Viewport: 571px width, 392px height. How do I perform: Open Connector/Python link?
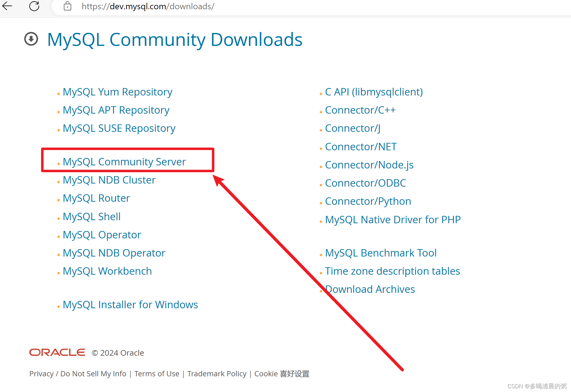[368, 201]
